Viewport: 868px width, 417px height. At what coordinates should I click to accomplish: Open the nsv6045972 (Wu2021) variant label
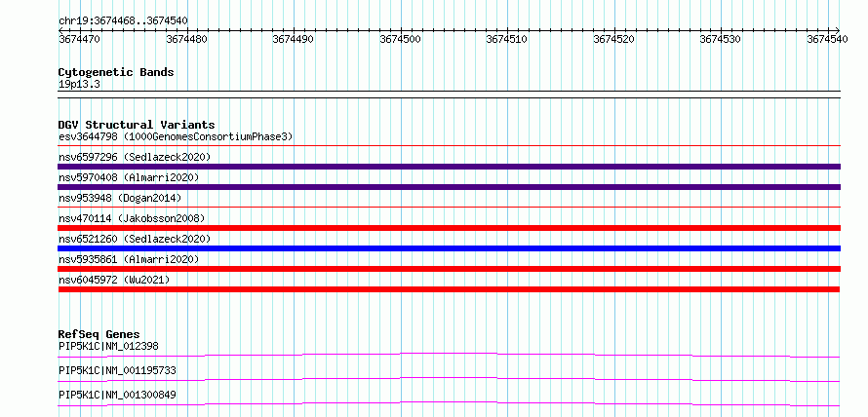click(114, 280)
